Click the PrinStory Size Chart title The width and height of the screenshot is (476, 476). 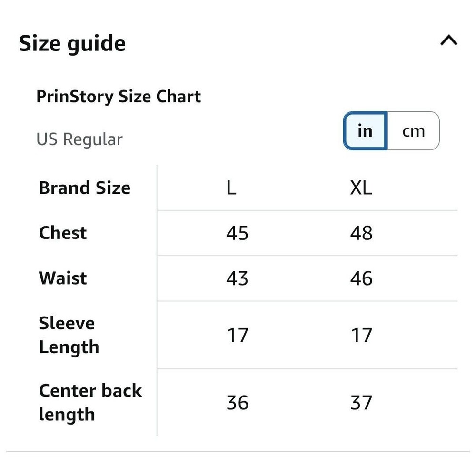click(119, 97)
